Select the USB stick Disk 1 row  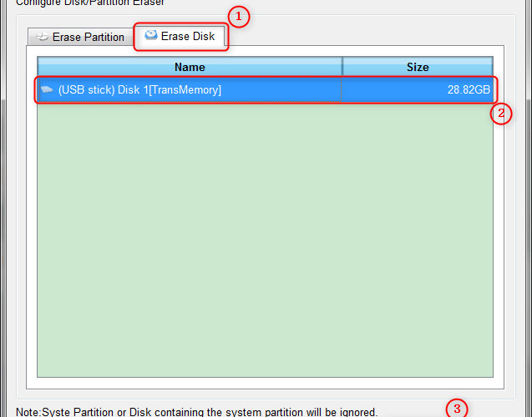click(x=266, y=89)
